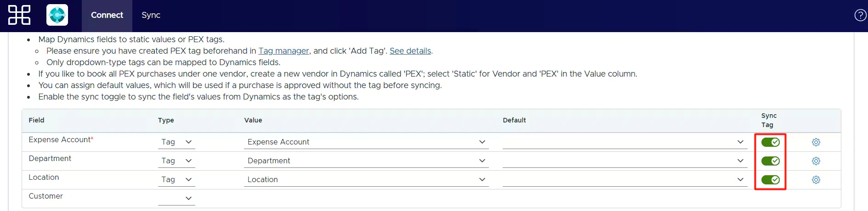Open Expense Account Value dropdown
The image size is (868, 211).
(366, 142)
